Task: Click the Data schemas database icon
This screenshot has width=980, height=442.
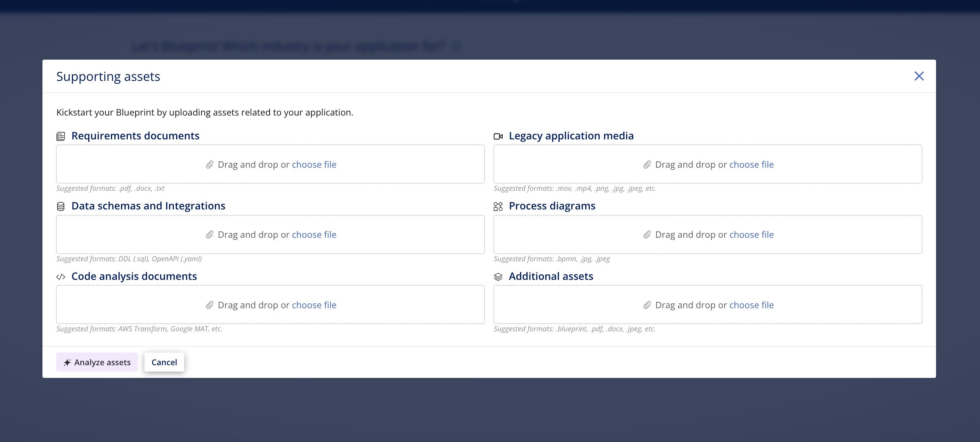Action: point(61,206)
